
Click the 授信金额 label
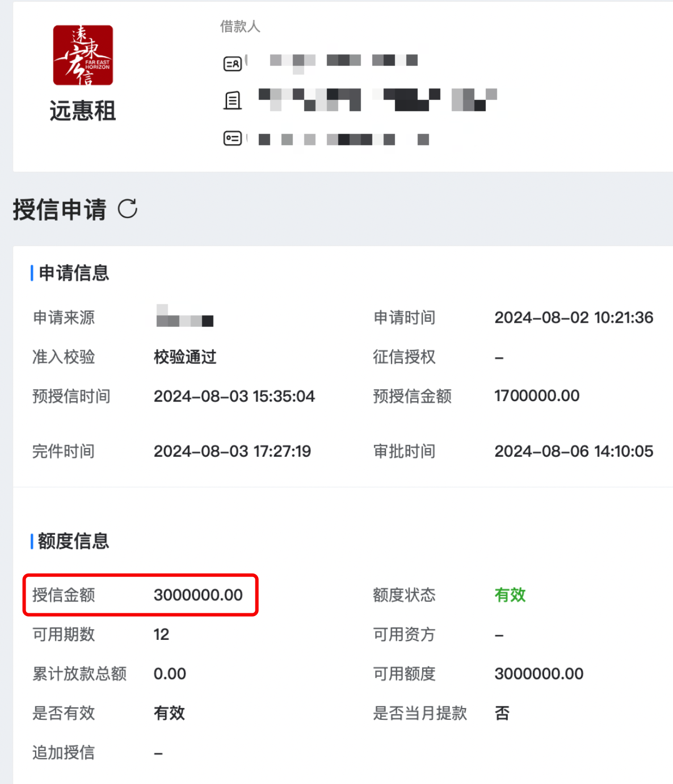(64, 595)
